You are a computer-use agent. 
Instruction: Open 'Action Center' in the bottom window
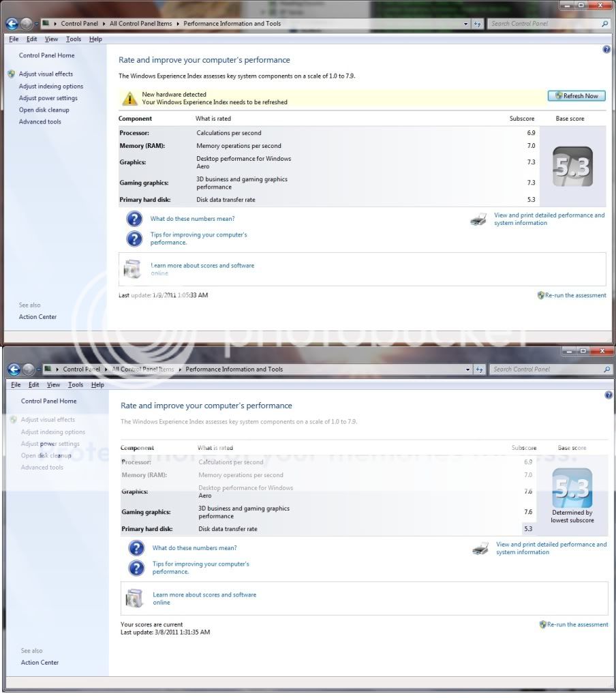[40, 663]
